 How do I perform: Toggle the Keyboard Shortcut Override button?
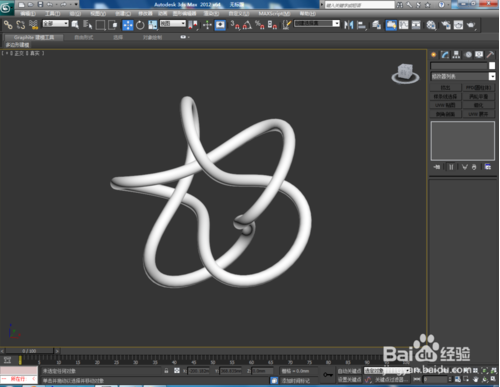pos(220,25)
